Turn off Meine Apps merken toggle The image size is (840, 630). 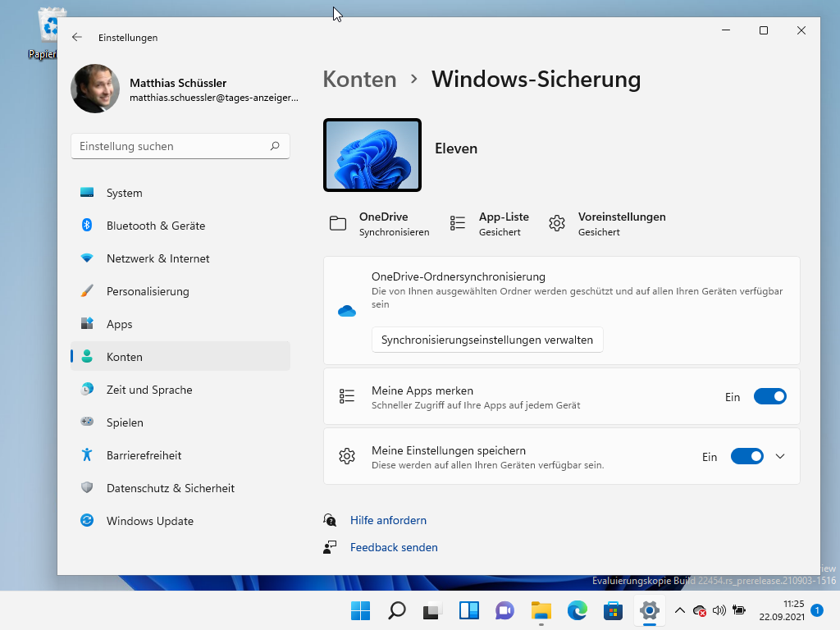[x=769, y=396]
